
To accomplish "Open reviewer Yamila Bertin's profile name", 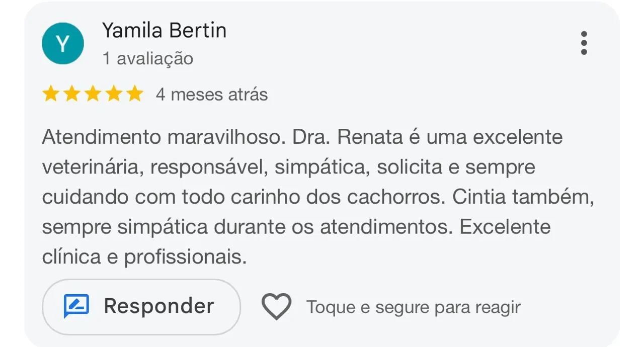I will coord(164,31).
